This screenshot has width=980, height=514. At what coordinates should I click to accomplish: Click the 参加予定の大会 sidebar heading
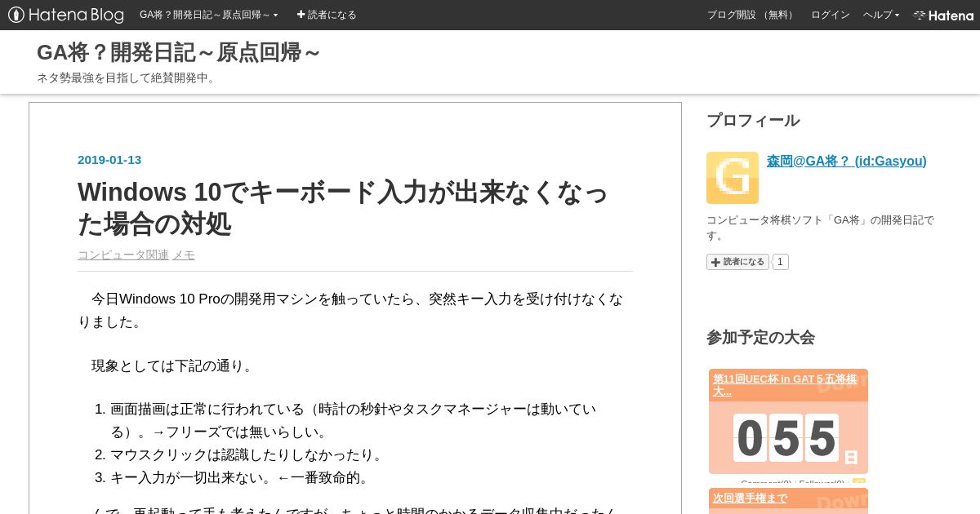760,337
